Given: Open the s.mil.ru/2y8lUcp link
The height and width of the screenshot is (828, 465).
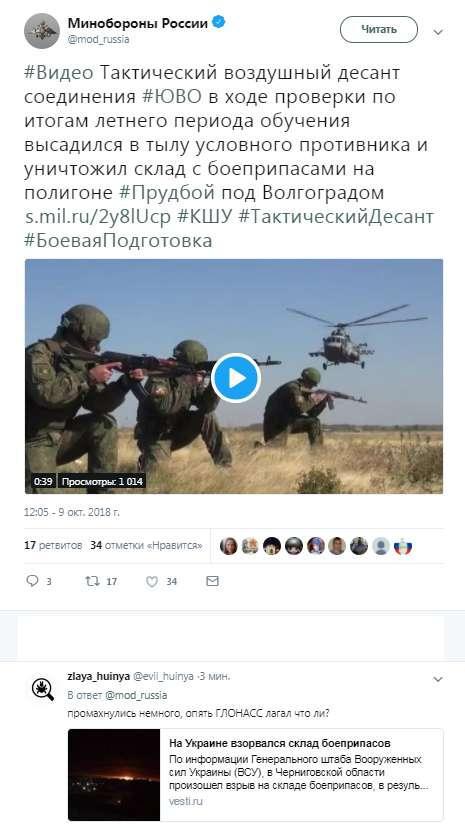Looking at the screenshot, I should coord(98,217).
